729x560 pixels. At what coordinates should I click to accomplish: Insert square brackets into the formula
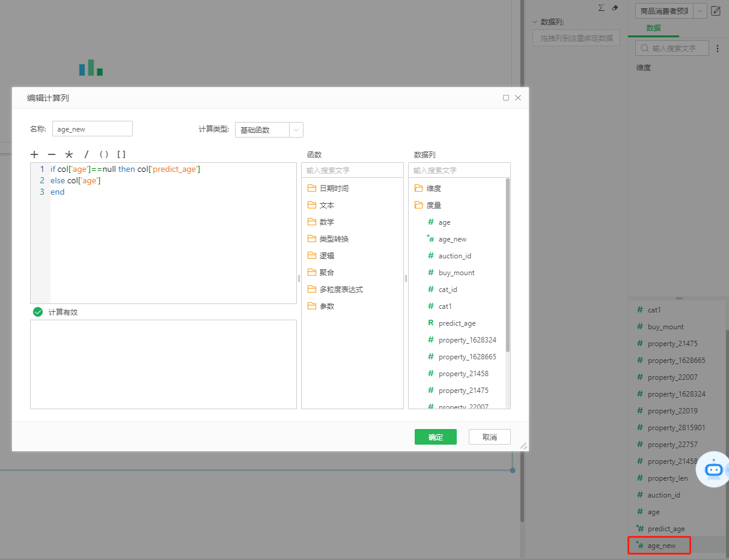click(121, 154)
